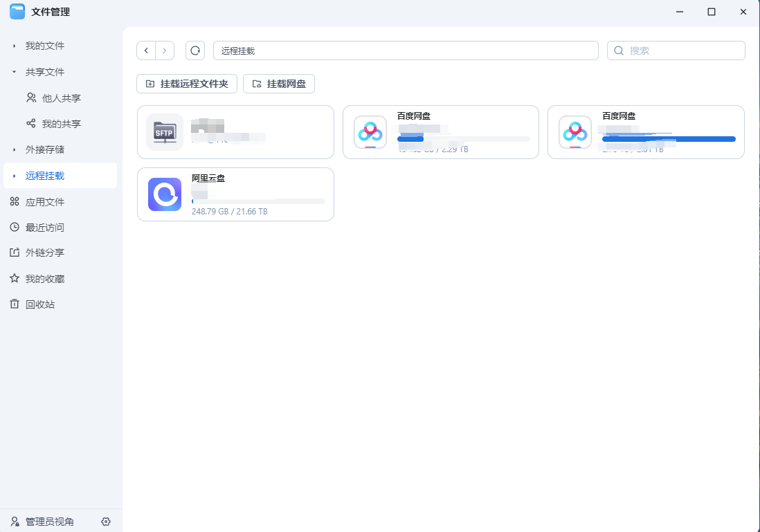This screenshot has width=760, height=532.
Task: Click the 应用文件 grid icon
Action: 15,201
